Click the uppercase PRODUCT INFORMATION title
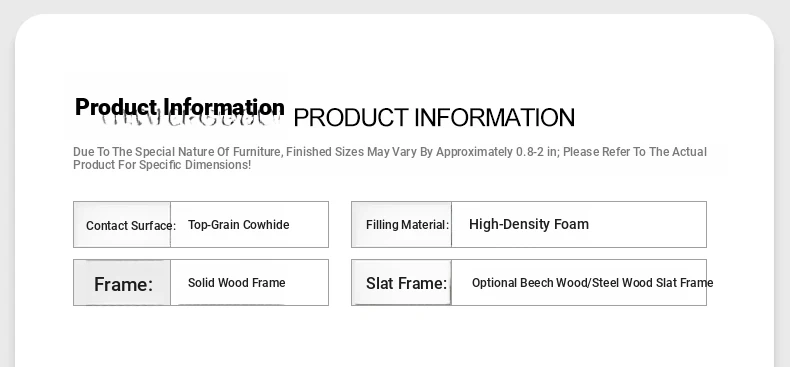790x367 pixels. [x=434, y=118]
